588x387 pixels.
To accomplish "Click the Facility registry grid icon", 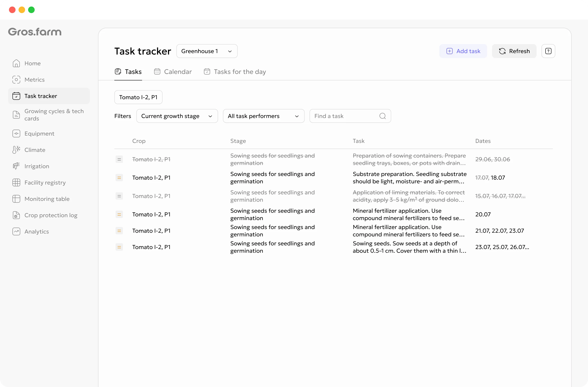I will point(16,182).
